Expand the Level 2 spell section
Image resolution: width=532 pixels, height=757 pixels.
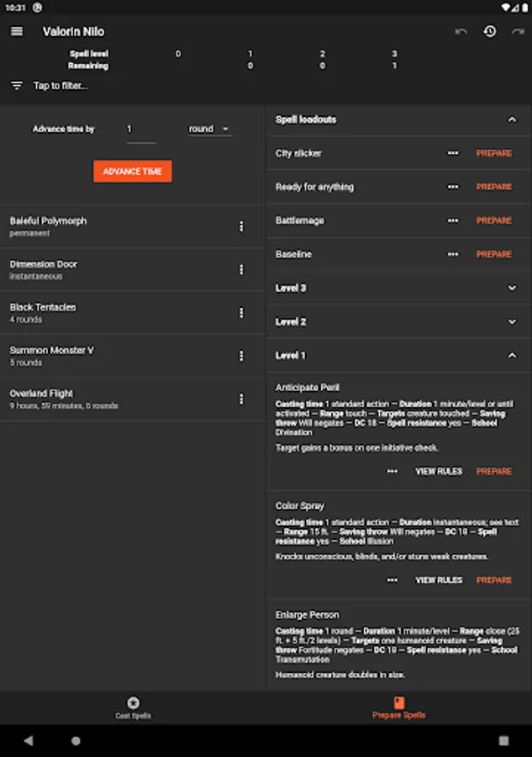tap(512, 321)
